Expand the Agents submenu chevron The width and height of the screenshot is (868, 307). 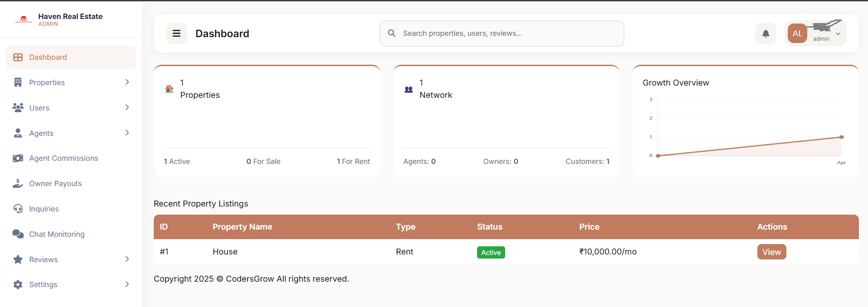127,133
